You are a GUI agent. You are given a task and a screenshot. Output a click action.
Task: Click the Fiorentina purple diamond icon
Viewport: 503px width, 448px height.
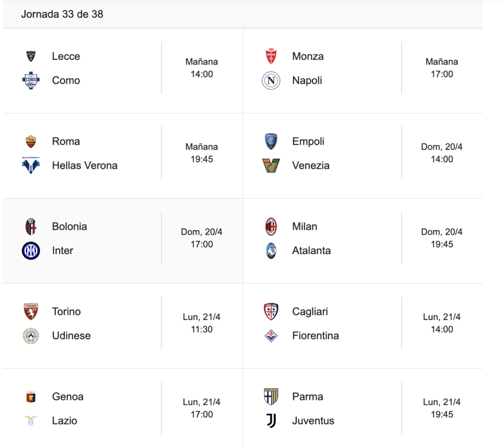[x=271, y=336]
